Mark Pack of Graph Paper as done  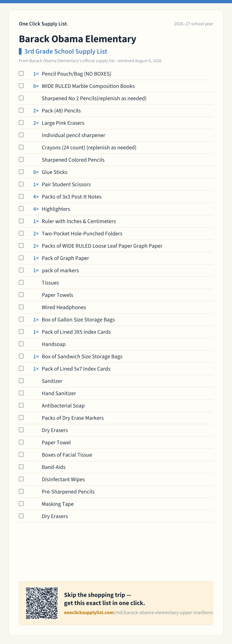(x=21, y=258)
